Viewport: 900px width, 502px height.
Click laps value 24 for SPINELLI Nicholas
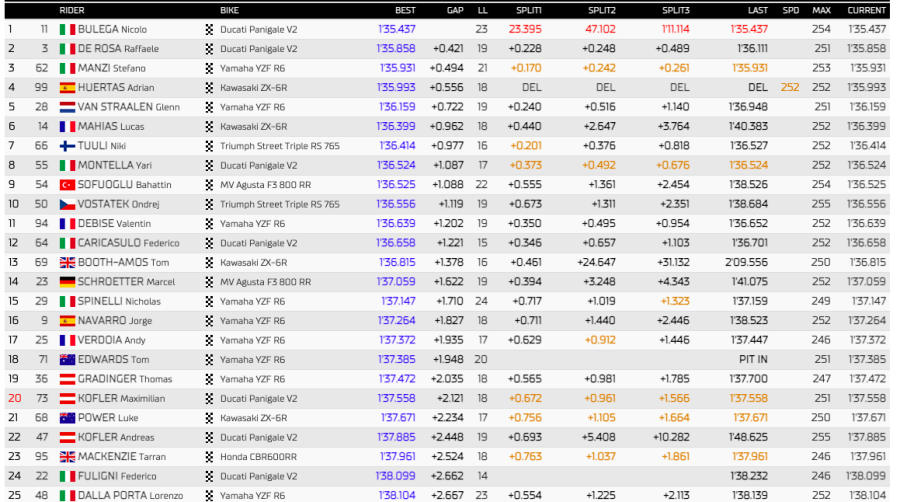click(482, 302)
